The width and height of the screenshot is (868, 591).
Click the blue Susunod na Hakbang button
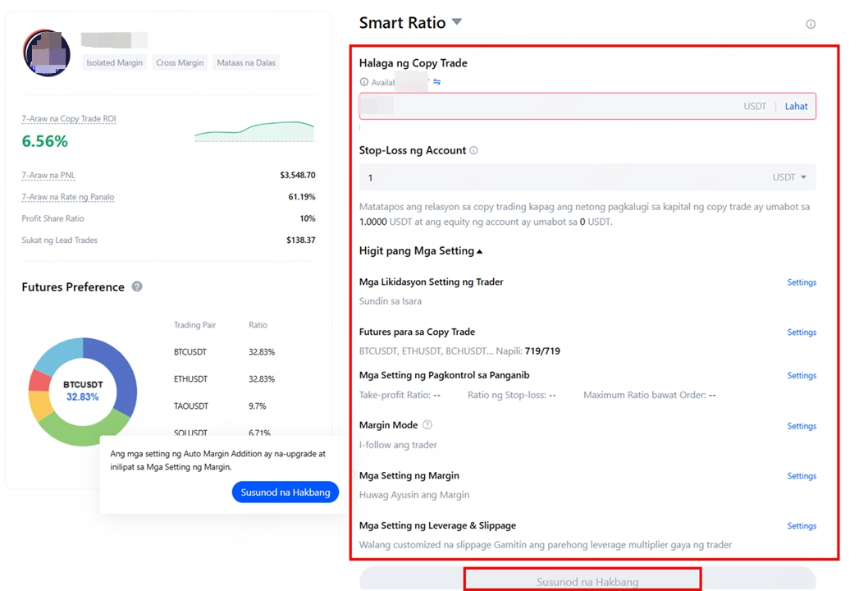[286, 492]
